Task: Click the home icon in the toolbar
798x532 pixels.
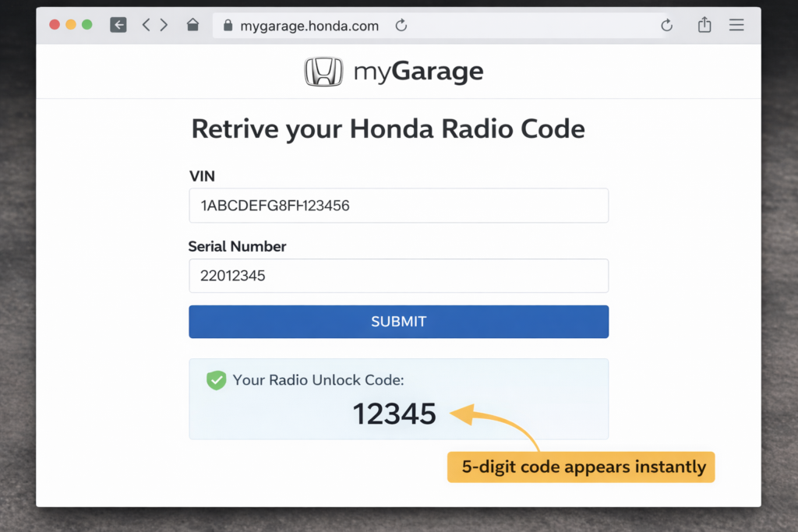Action: 192,24
